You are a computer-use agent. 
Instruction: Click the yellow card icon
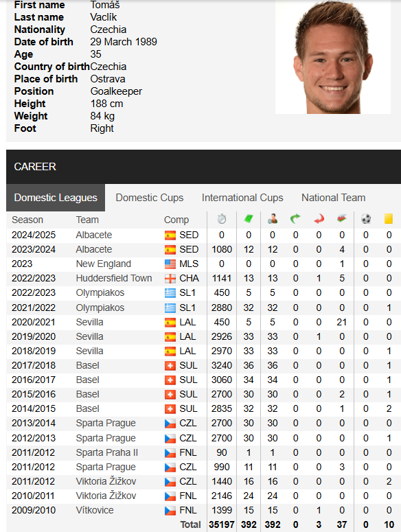pos(389,219)
